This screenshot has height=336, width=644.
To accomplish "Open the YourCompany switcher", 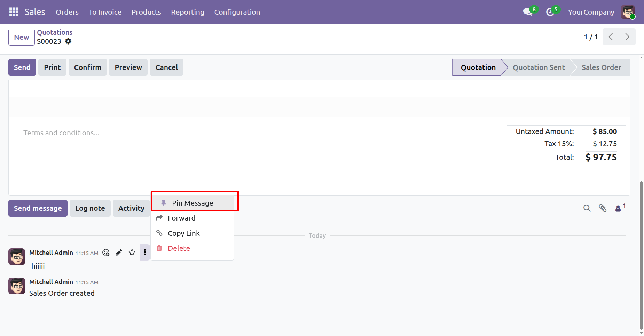I will (591, 12).
